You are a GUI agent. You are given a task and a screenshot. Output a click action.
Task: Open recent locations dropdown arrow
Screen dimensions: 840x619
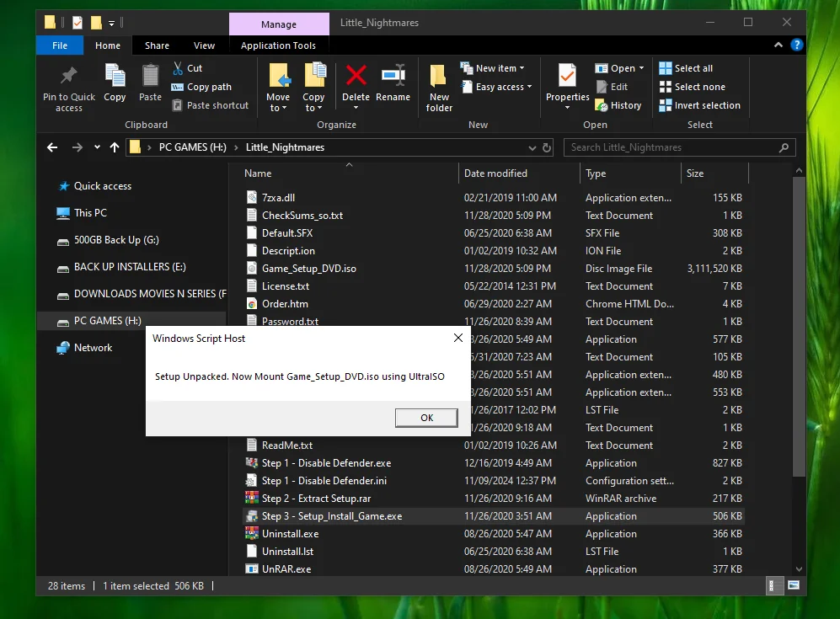pos(97,147)
